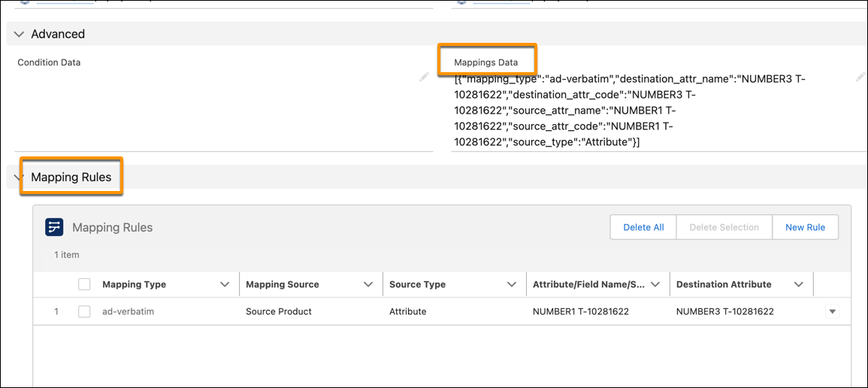Image resolution: width=868 pixels, height=388 pixels.
Task: Create a New Rule
Action: pyautogui.click(x=805, y=227)
